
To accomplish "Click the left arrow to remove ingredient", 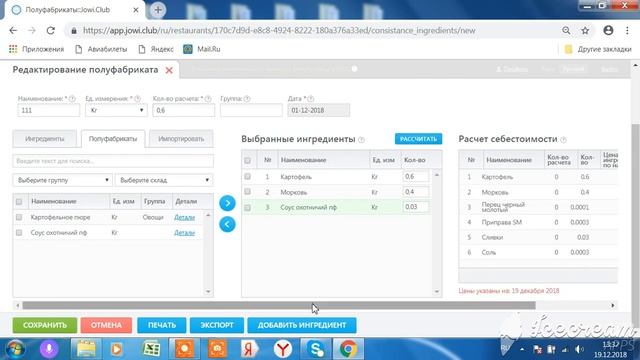I will (227, 224).
